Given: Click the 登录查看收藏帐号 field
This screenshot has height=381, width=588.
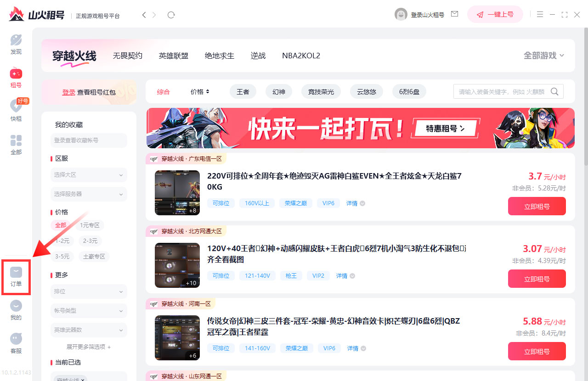Looking at the screenshot, I should pyautogui.click(x=89, y=140).
